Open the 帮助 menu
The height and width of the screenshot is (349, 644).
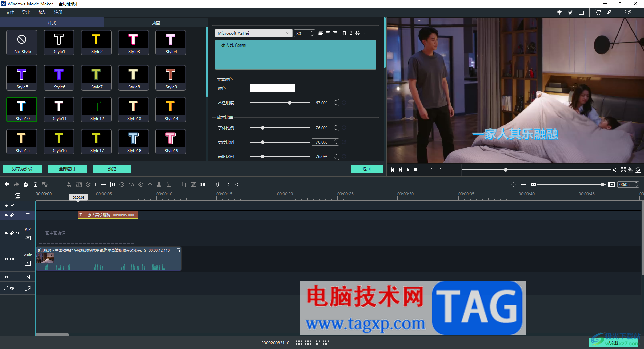click(x=42, y=12)
